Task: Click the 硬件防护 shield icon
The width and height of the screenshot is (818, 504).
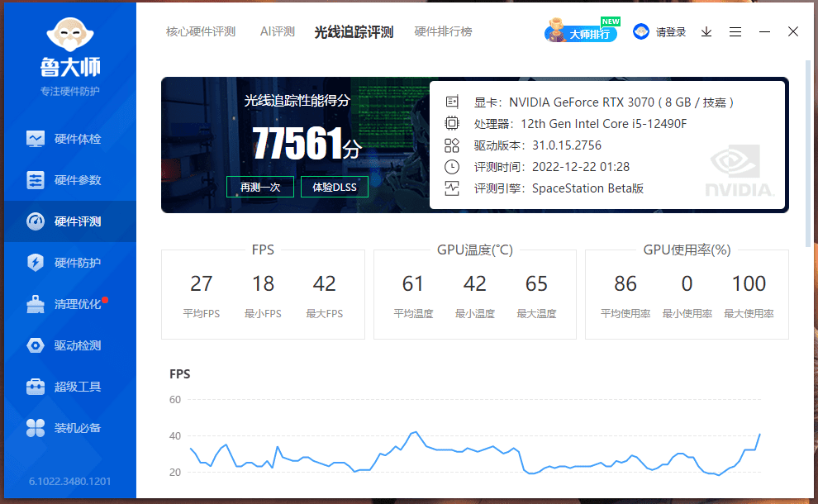Action: 36,263
